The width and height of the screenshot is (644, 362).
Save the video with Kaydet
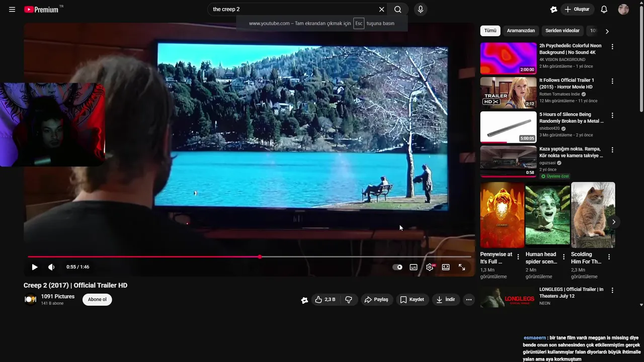point(413,300)
